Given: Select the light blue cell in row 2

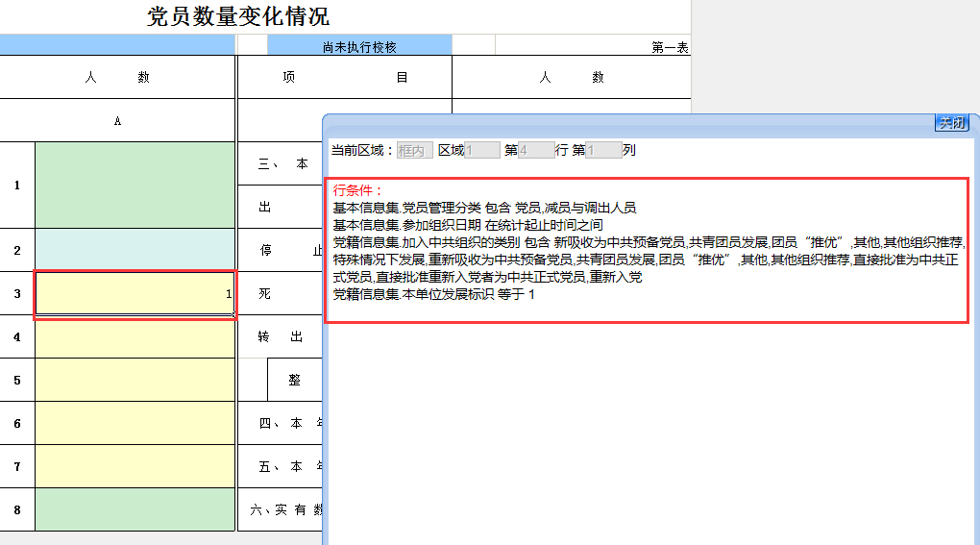Looking at the screenshot, I should pos(135,250).
